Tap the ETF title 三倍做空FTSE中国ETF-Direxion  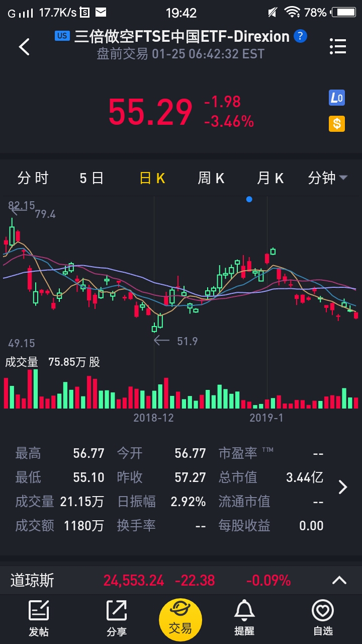coord(182,36)
